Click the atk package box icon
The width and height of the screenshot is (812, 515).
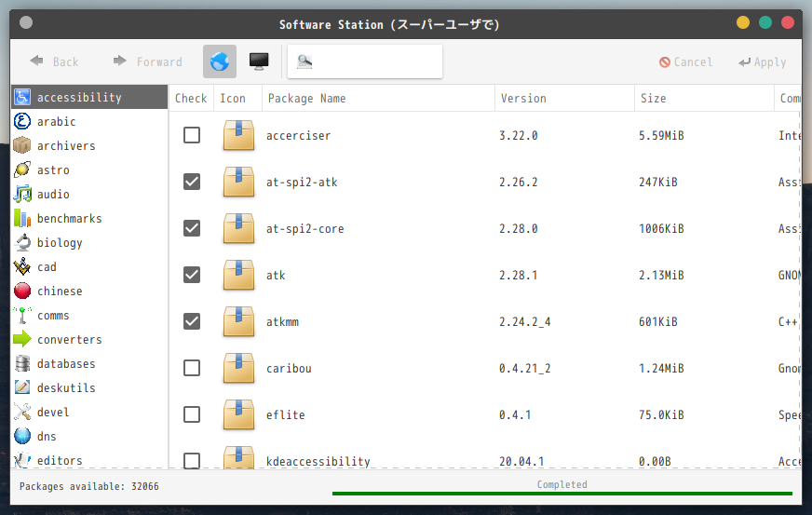pyautogui.click(x=238, y=275)
